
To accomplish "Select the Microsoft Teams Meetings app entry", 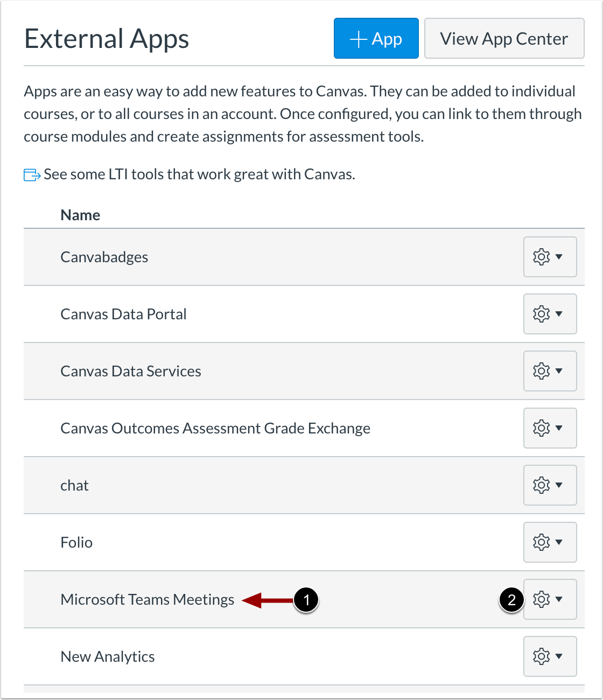I will [x=147, y=599].
